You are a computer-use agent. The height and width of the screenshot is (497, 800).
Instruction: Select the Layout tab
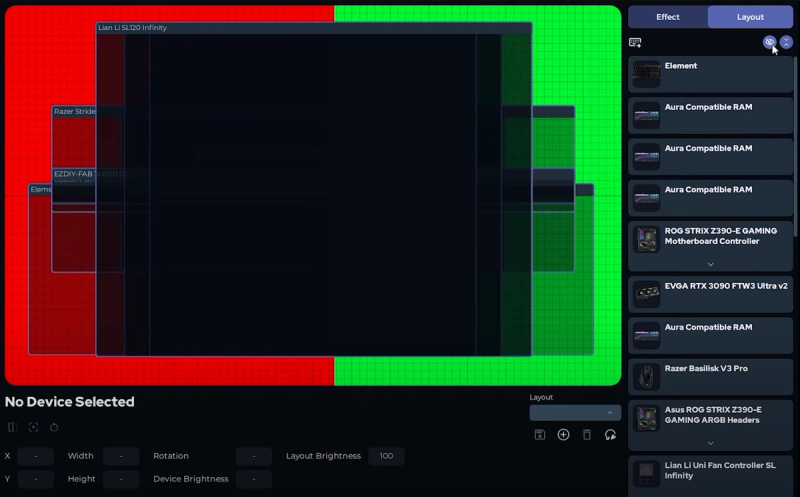(x=750, y=17)
